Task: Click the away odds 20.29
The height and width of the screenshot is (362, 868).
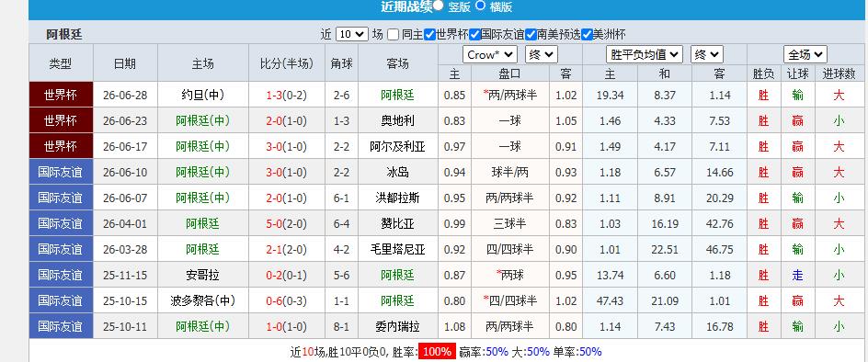Action: [720, 198]
